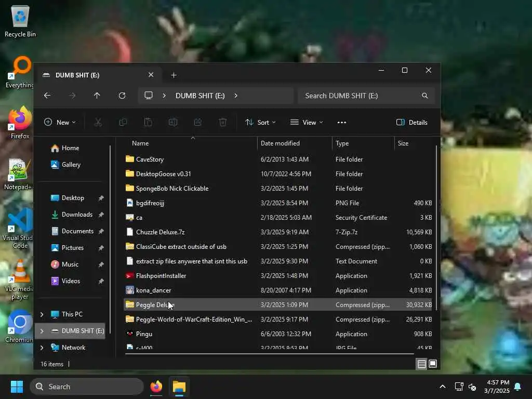The height and width of the screenshot is (399, 532).
Task: Switch to large thumbnails view icon
Action: point(433,364)
